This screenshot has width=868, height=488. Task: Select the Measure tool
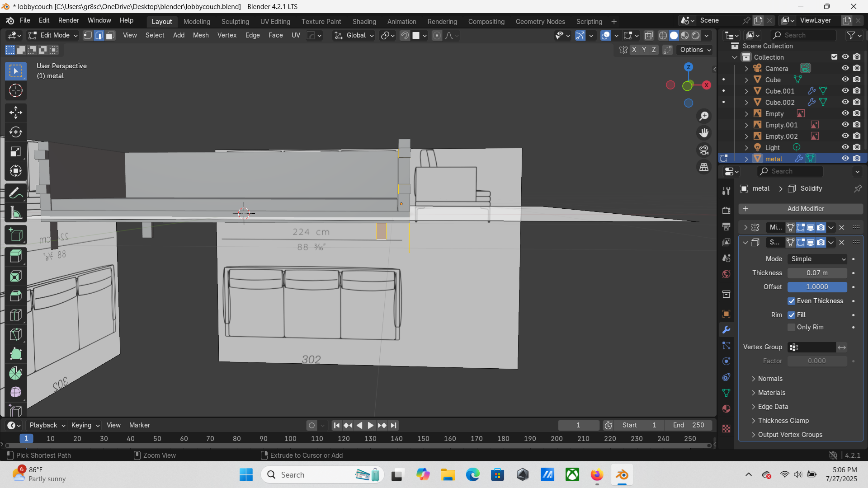click(x=16, y=213)
